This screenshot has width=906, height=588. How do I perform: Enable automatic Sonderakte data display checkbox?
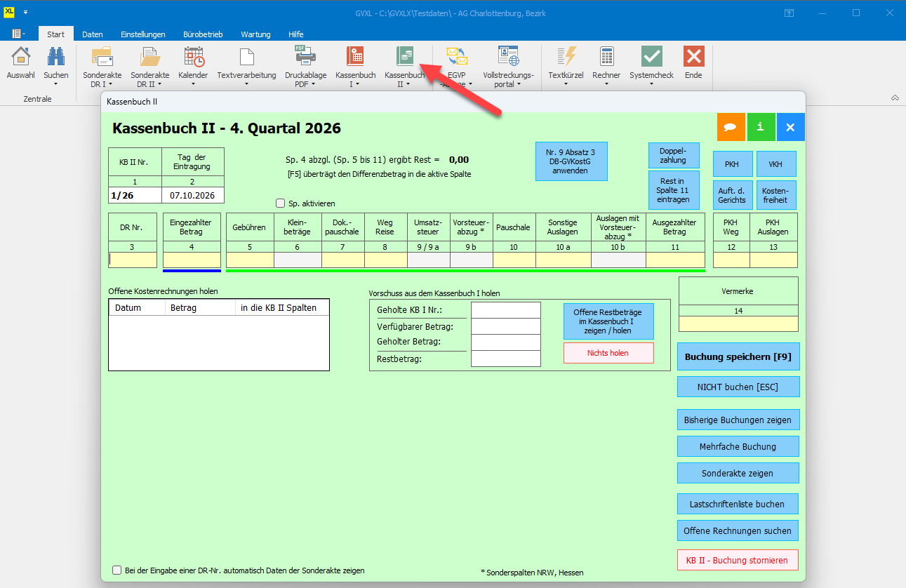tap(117, 570)
